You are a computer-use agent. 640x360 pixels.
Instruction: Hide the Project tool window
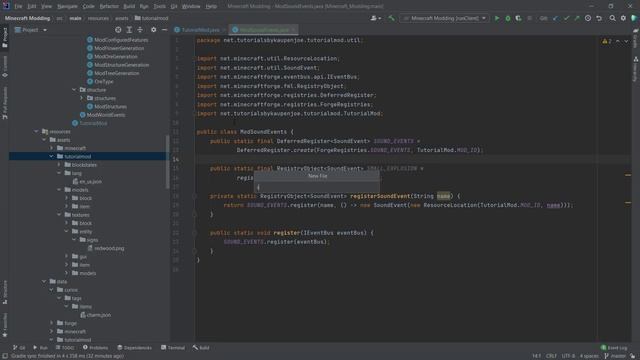(164, 30)
